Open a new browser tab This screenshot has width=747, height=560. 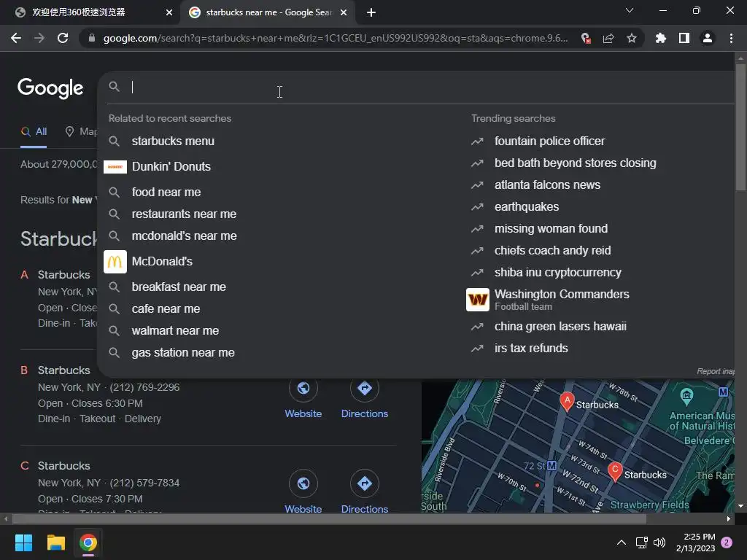[371, 12]
